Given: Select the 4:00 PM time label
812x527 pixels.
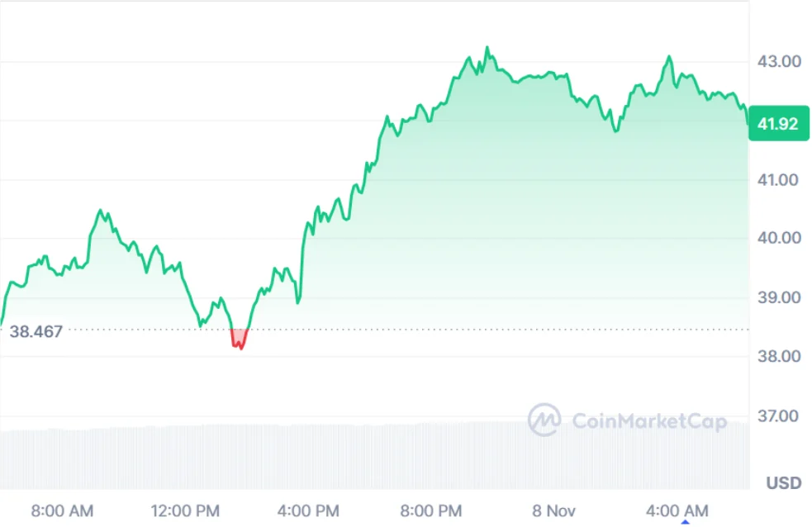Looking at the screenshot, I should [x=309, y=510].
